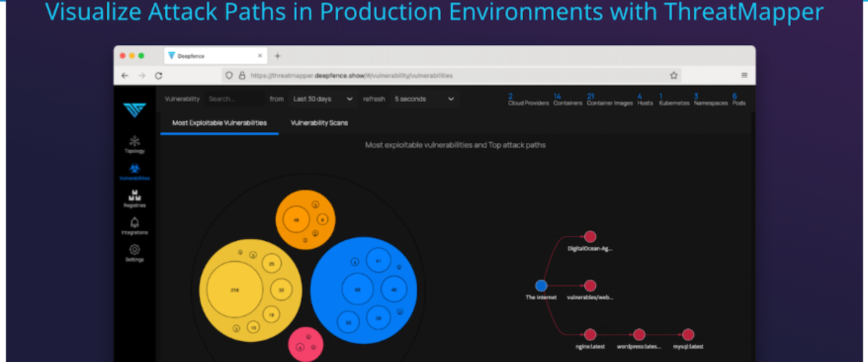Screen dimensions: 868x362
Task: Open the 4 Hosts link
Action: [x=645, y=100]
